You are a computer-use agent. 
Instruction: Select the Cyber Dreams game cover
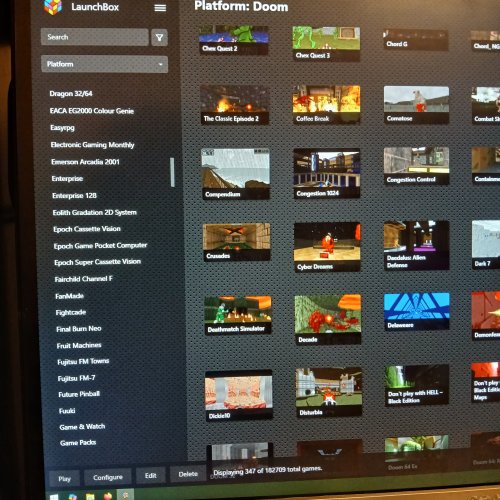pos(327,247)
